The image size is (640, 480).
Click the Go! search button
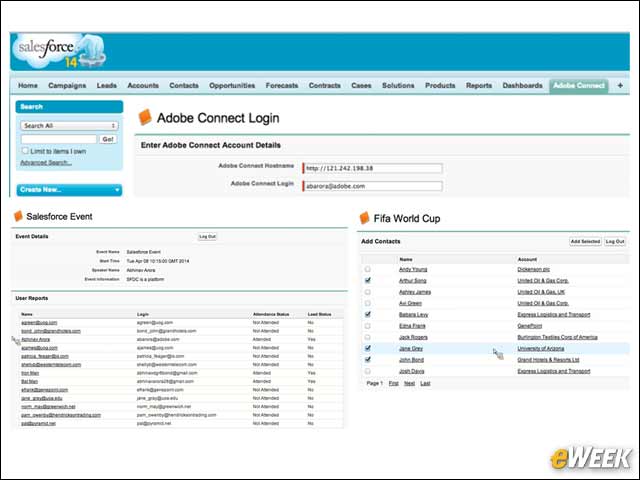[108, 139]
